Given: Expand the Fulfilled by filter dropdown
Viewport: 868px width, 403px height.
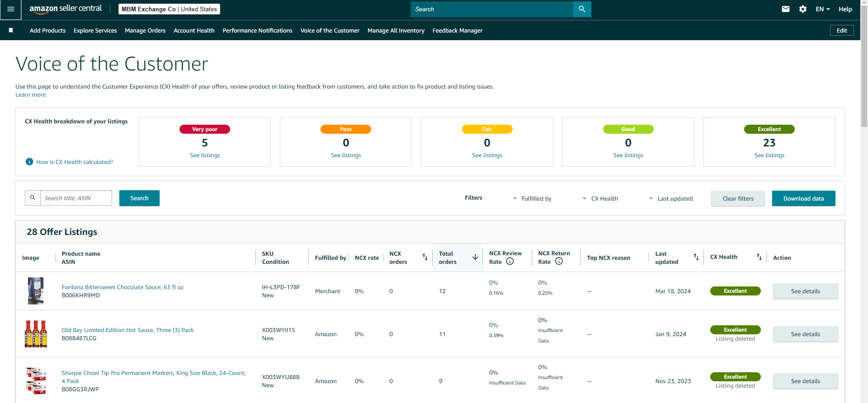Looking at the screenshot, I should coord(532,198).
